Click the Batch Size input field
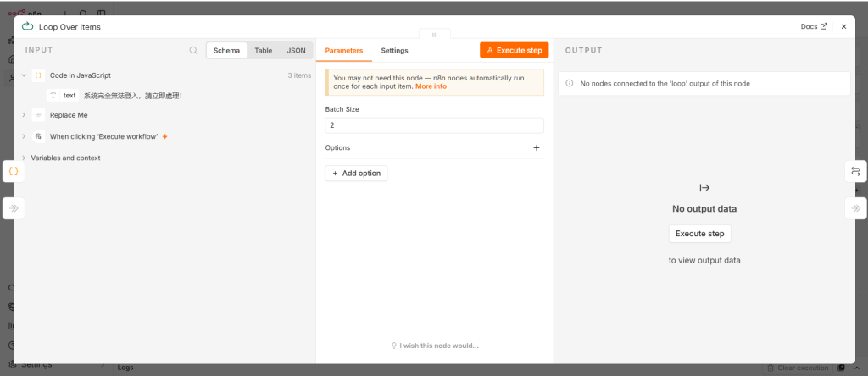The height and width of the screenshot is (376, 868). click(434, 125)
